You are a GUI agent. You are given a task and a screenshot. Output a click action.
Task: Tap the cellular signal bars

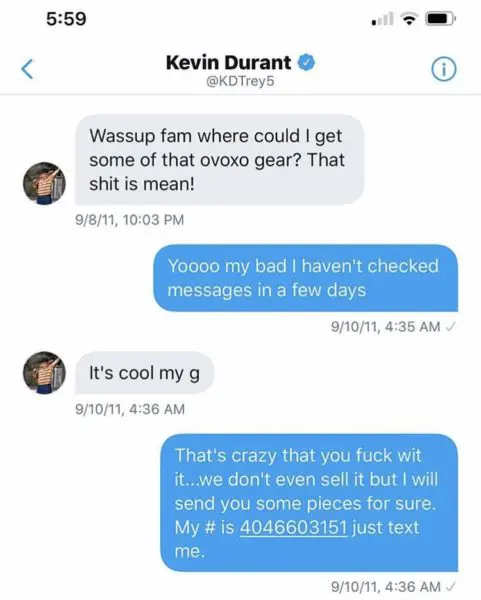click(x=382, y=19)
